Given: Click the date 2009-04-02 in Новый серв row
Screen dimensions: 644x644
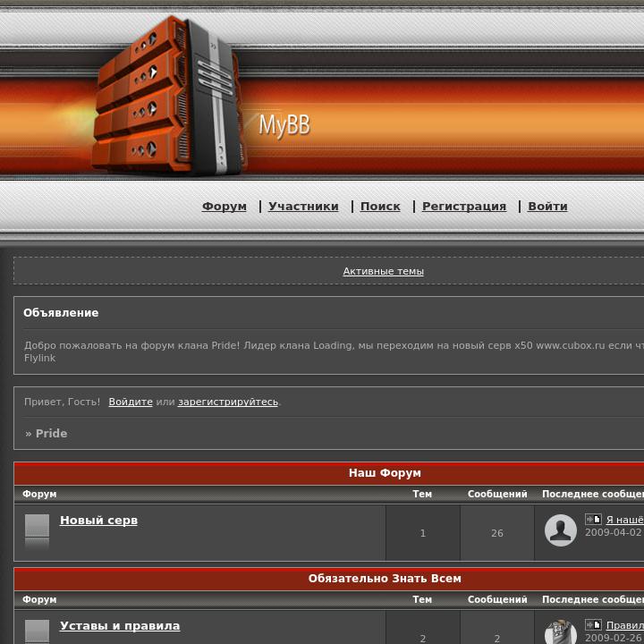Looking at the screenshot, I should click(614, 532).
